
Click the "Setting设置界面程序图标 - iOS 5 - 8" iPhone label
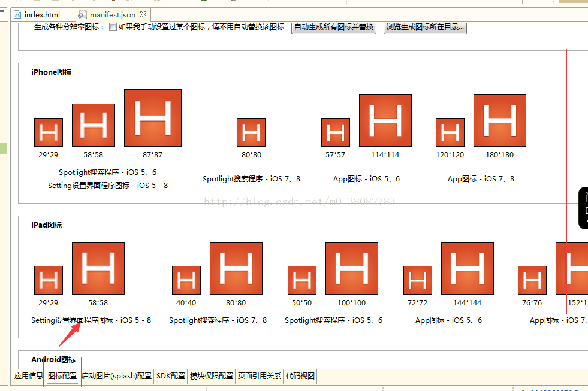(108, 186)
